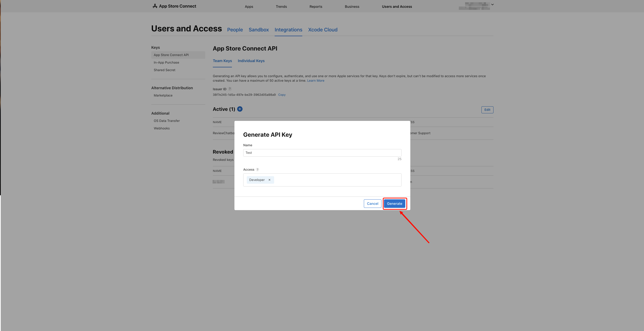The image size is (644, 331).
Task: Open the Trends menu
Action: click(x=281, y=7)
